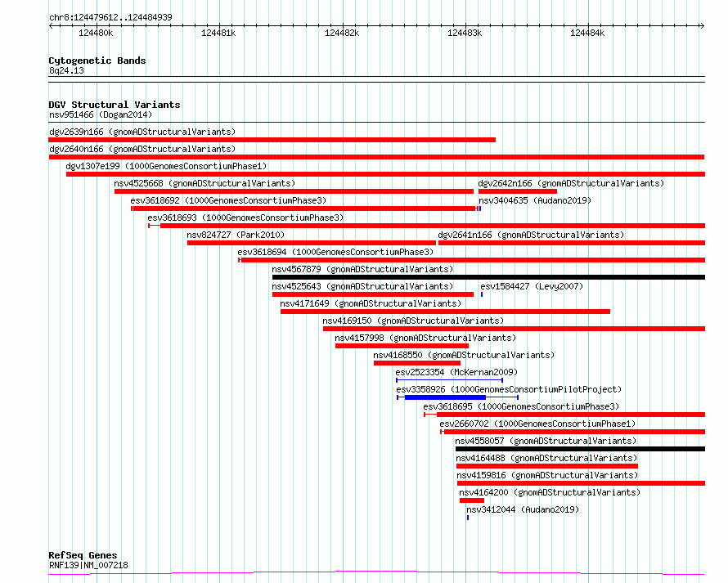Click the 124483k ruler tick label

tap(465, 33)
